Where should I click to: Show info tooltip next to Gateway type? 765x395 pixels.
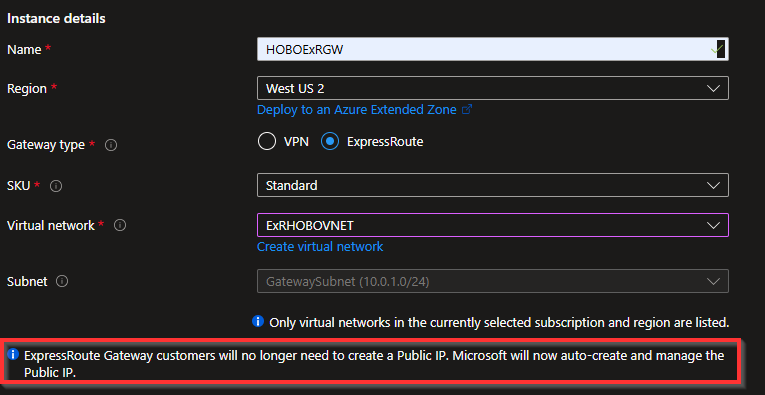coord(111,145)
